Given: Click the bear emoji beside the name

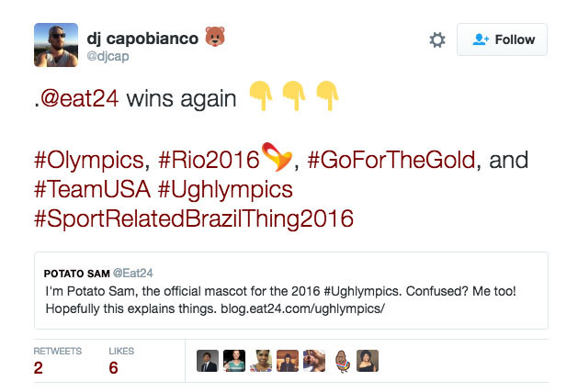Looking at the screenshot, I should 215,37.
